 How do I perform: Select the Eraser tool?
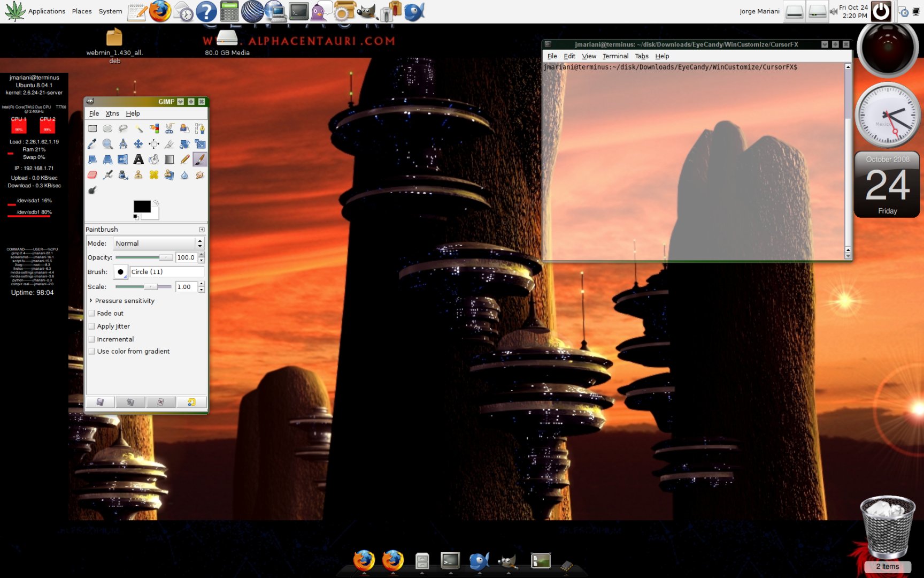pyautogui.click(x=93, y=175)
